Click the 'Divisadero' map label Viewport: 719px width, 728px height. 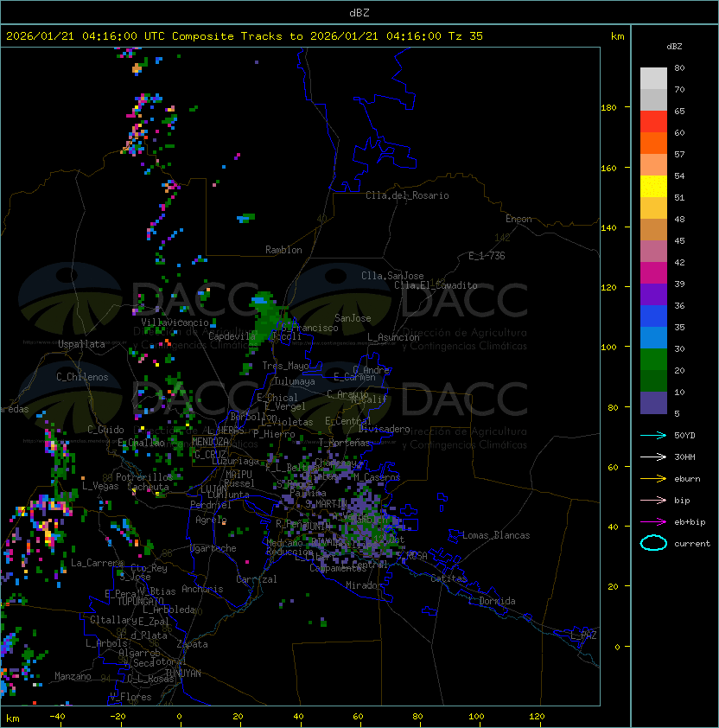point(384,429)
